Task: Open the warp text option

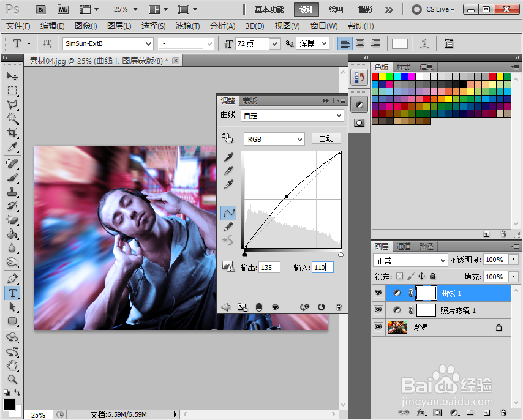Action: 424,43
